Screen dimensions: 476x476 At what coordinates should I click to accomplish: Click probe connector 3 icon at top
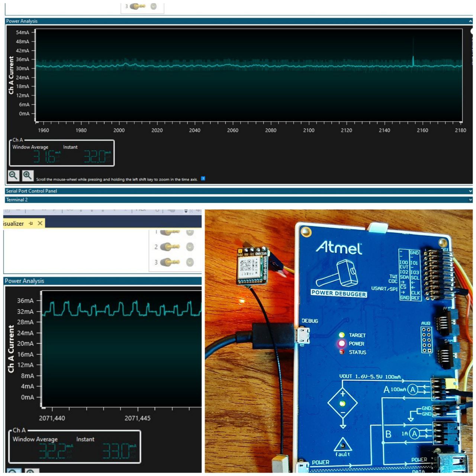(138, 6)
